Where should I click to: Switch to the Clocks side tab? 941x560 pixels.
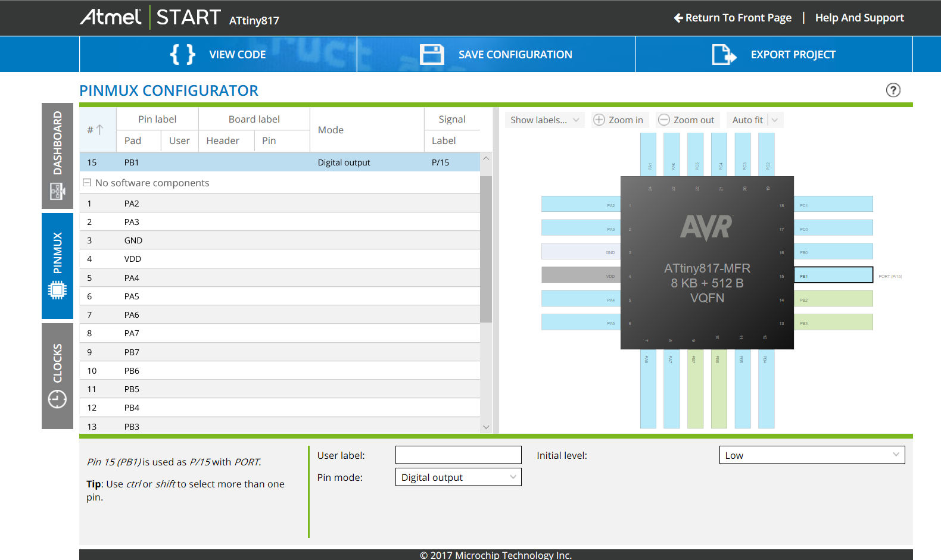[57, 376]
